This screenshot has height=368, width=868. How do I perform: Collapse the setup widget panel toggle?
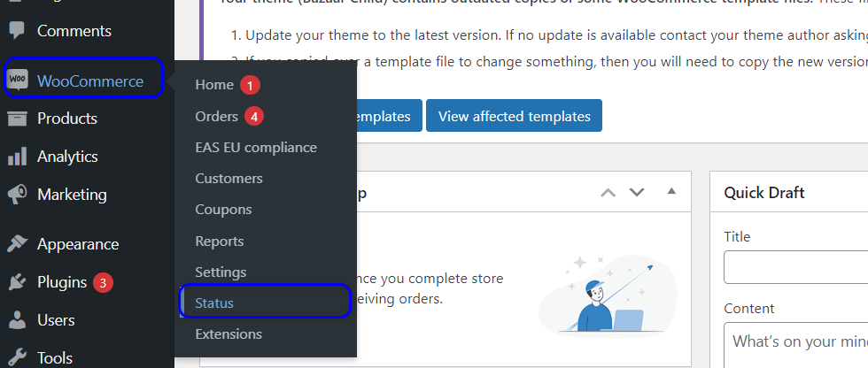(x=671, y=191)
